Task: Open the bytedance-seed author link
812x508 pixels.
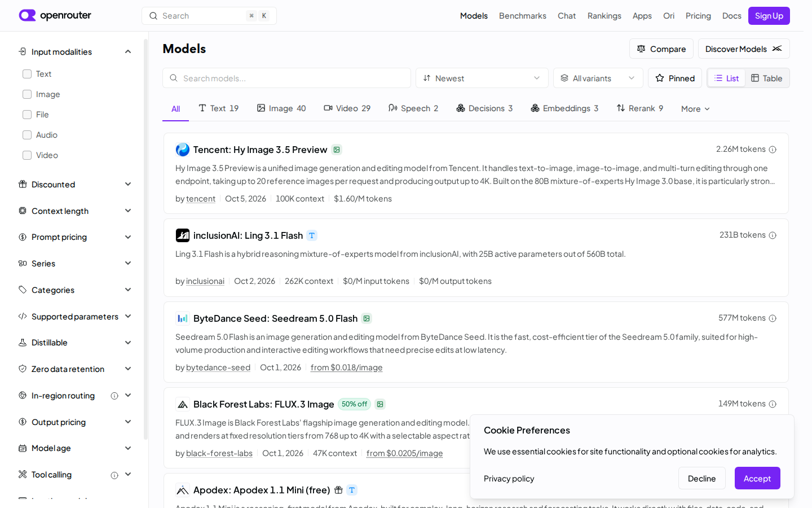Action: pos(218,367)
